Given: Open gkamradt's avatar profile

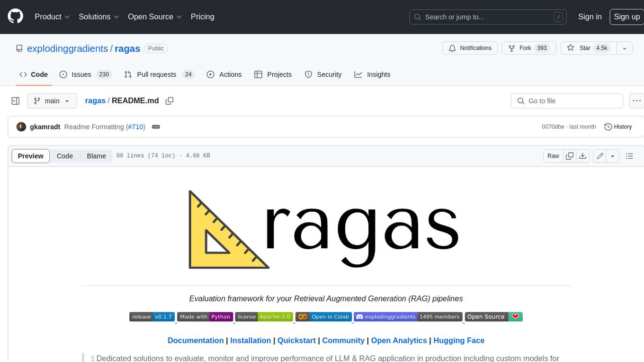Looking at the screenshot, I should [21, 127].
